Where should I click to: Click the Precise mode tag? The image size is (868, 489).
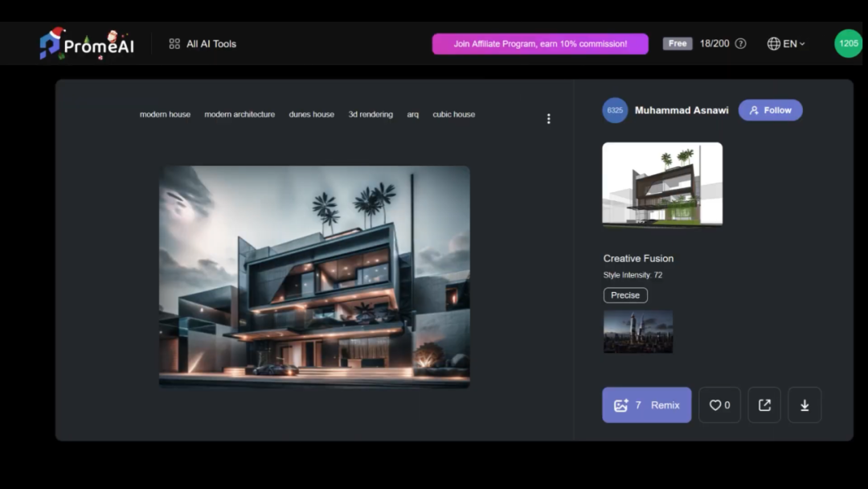[x=625, y=295]
